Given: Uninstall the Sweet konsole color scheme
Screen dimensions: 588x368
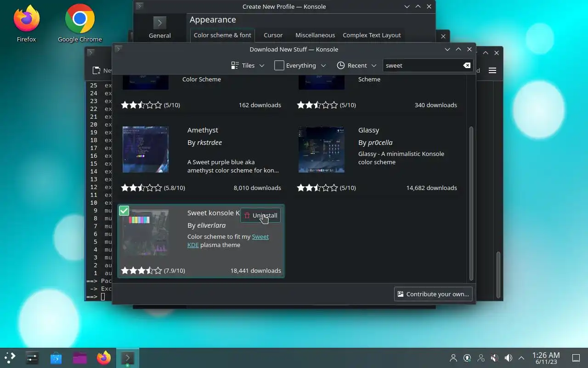Looking at the screenshot, I should coord(260,215).
